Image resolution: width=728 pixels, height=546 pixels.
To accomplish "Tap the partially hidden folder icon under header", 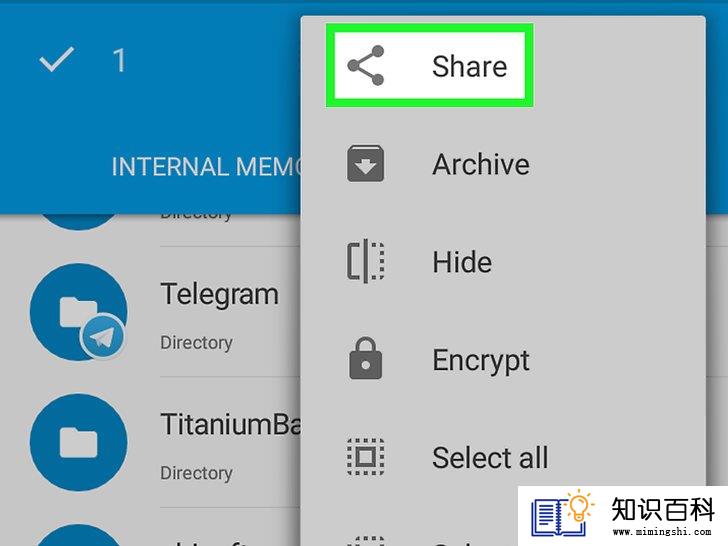I will click(78, 222).
